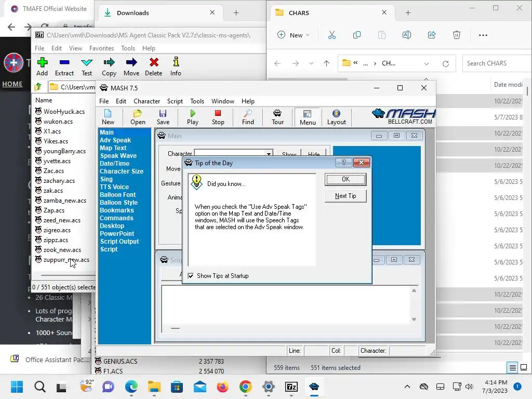Go up one folder in 7-Zip
This screenshot has width=532, height=399.
pos(38,87)
